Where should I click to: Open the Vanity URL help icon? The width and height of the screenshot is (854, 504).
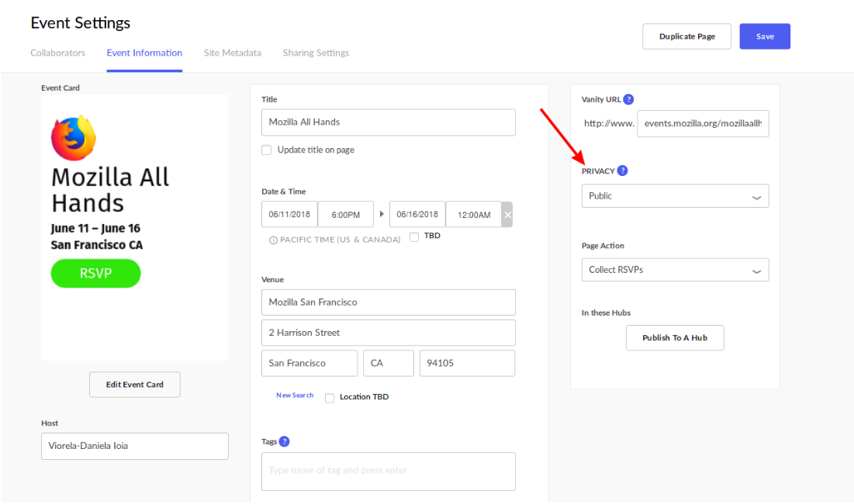coord(628,99)
